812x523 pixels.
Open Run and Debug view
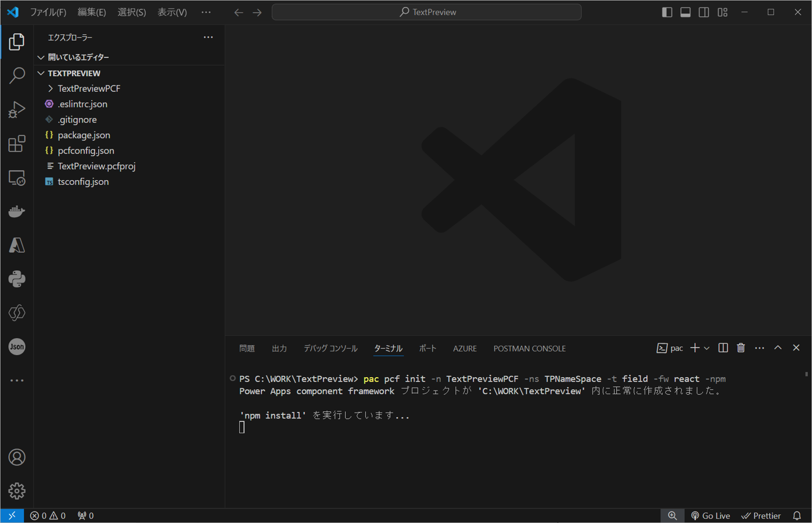[17, 109]
